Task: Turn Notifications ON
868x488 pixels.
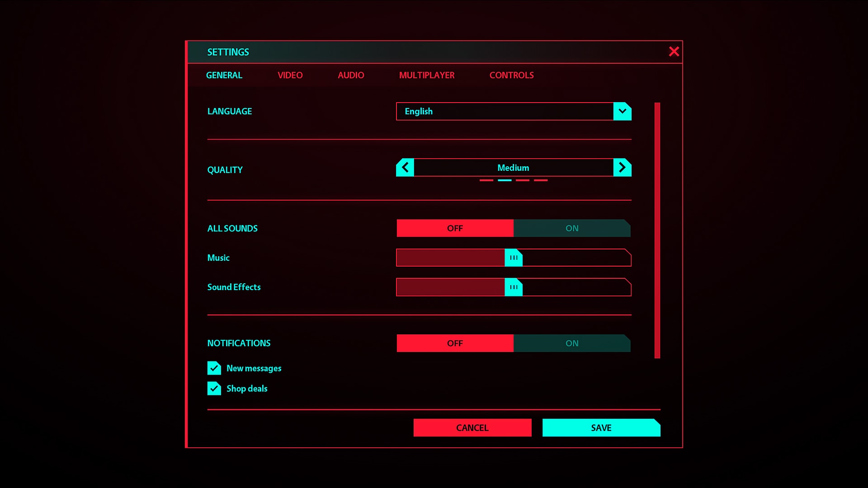Action: pos(572,343)
